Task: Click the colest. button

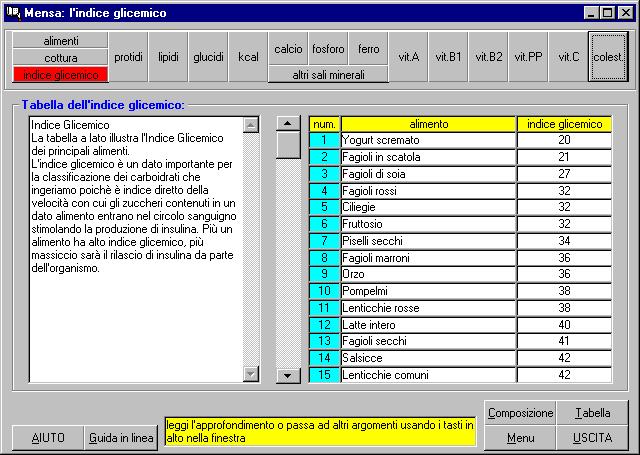Action: click(x=608, y=57)
